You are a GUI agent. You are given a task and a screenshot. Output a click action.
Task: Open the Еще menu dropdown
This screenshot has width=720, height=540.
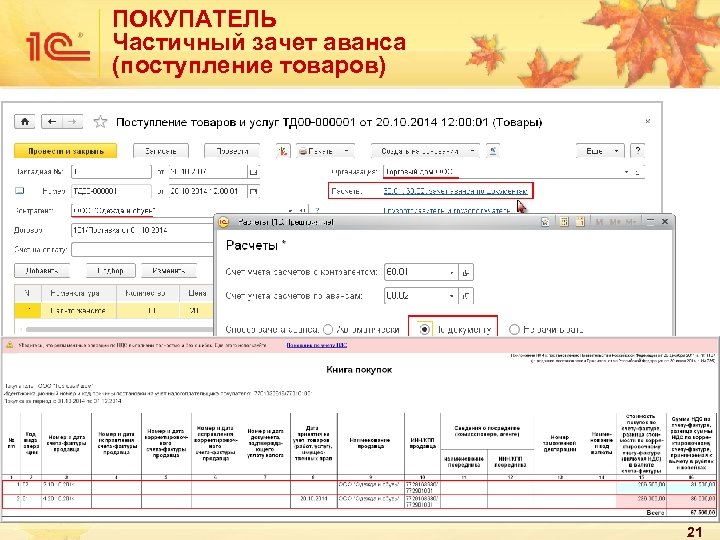tap(600, 151)
